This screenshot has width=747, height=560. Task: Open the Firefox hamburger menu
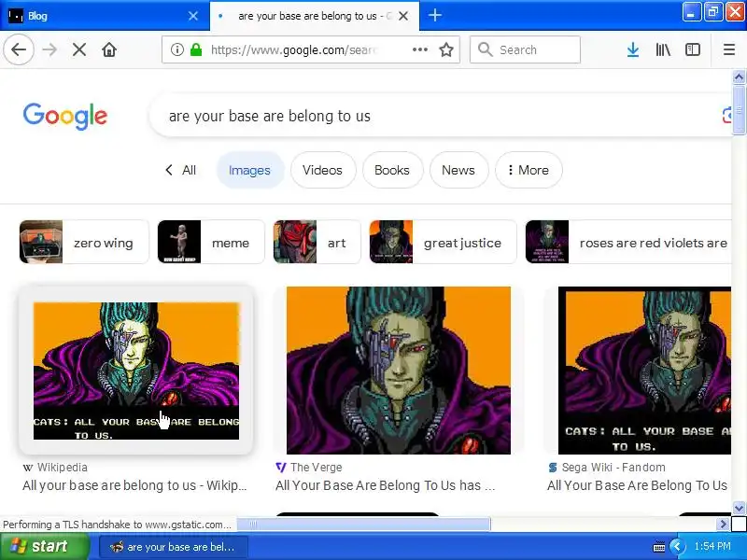tap(729, 49)
